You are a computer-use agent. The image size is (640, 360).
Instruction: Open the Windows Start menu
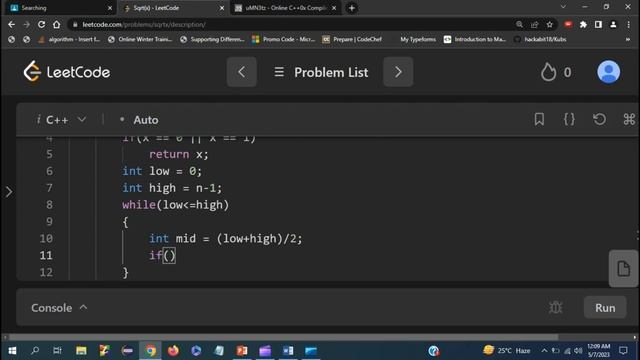12,351
